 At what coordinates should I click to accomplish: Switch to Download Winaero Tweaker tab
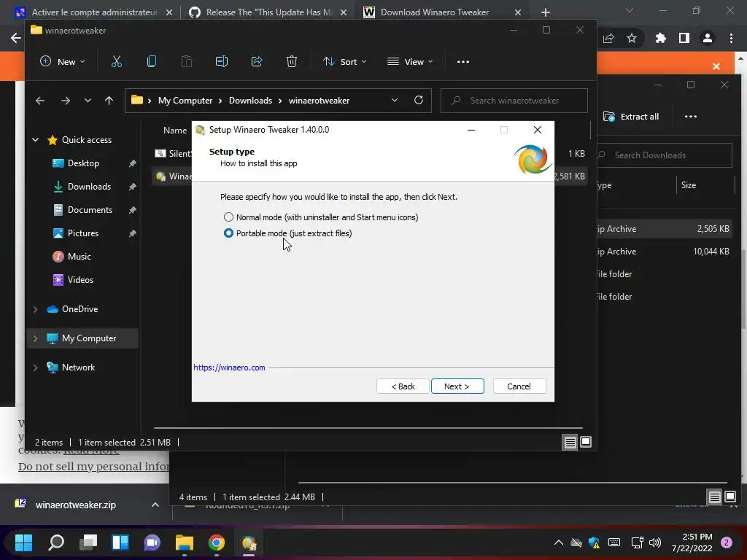click(x=435, y=12)
